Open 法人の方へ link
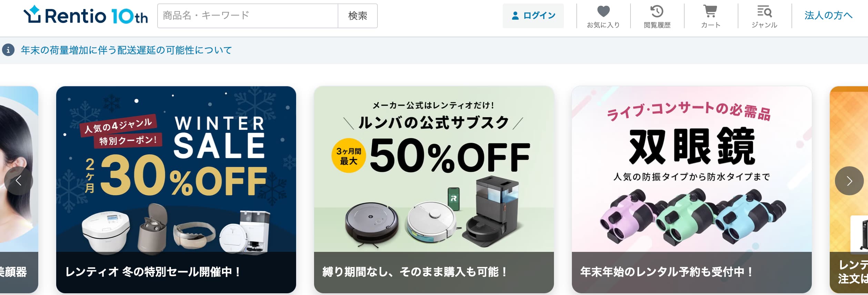The height and width of the screenshot is (295, 868). [x=829, y=16]
